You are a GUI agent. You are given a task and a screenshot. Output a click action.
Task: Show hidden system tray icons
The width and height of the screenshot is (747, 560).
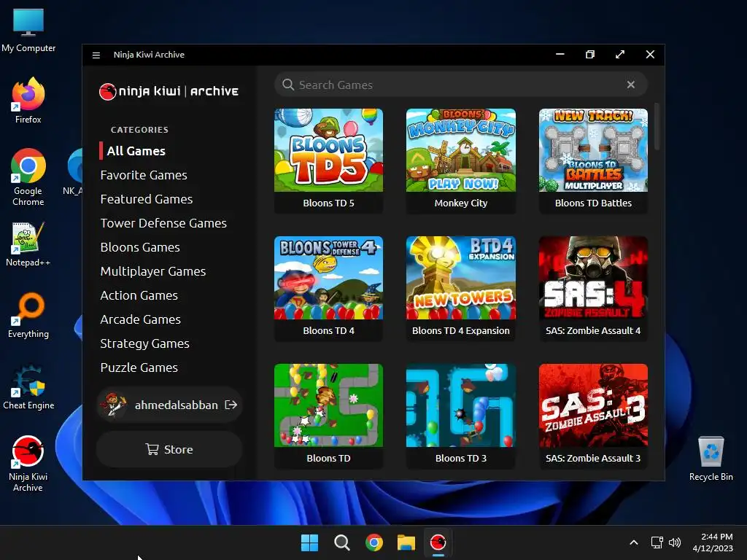point(634,542)
